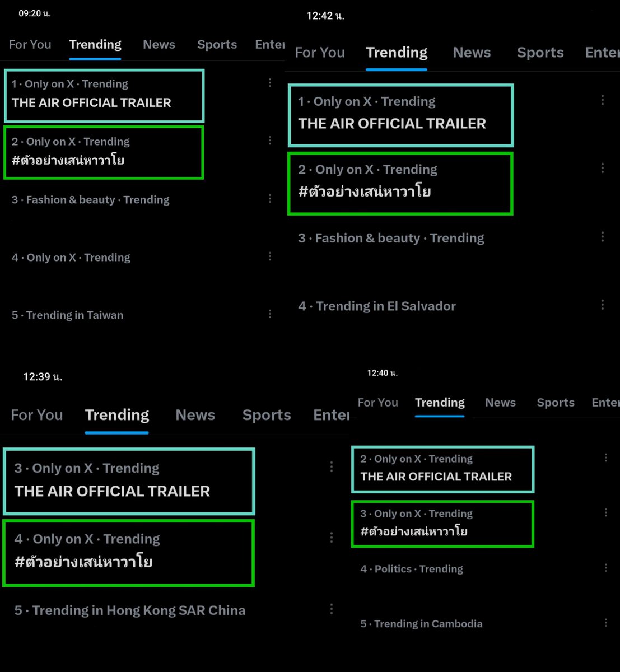Screen dimensions: 620x672
Task: Select '3 · Fashion & beauty · Trending' in 12:42 screenshot
Action: coord(391,238)
